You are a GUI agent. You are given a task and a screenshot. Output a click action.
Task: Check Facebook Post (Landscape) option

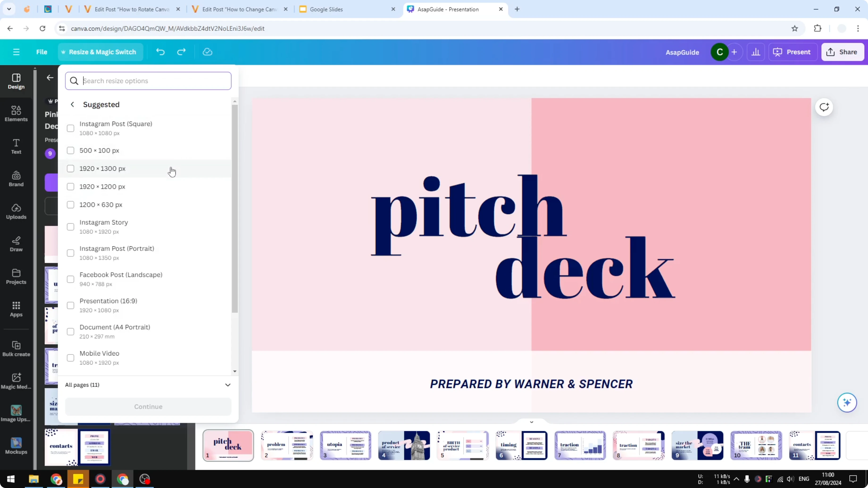click(71, 279)
